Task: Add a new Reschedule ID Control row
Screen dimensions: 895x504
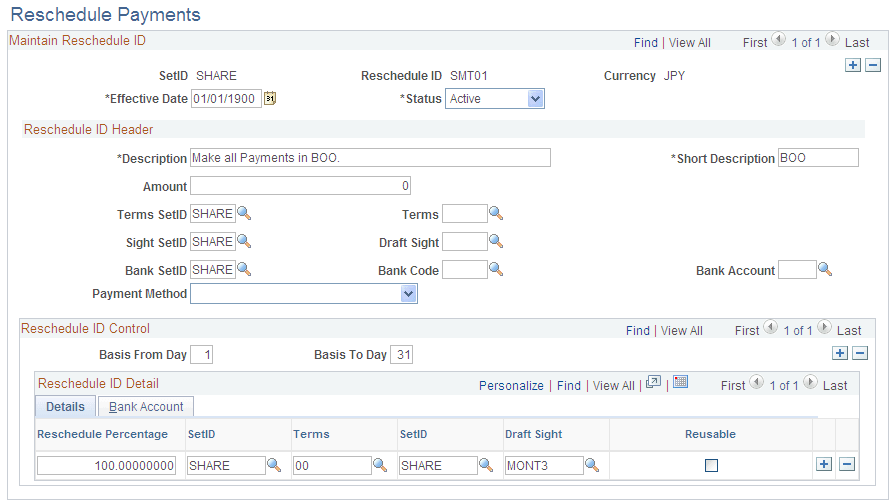Action: pos(840,353)
